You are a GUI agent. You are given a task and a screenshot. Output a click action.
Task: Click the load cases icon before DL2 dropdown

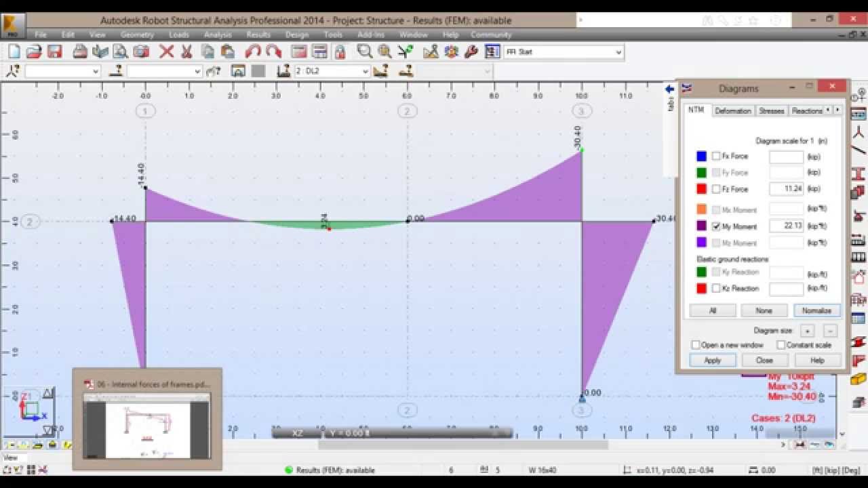pyautogui.click(x=284, y=70)
